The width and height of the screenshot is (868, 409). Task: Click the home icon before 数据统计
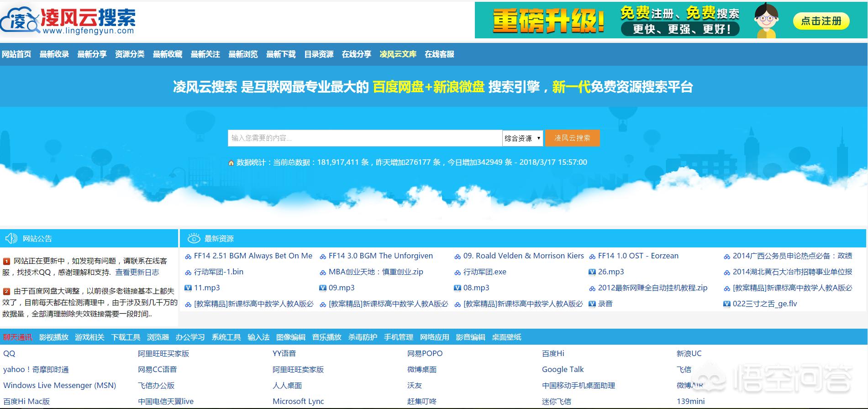(231, 163)
